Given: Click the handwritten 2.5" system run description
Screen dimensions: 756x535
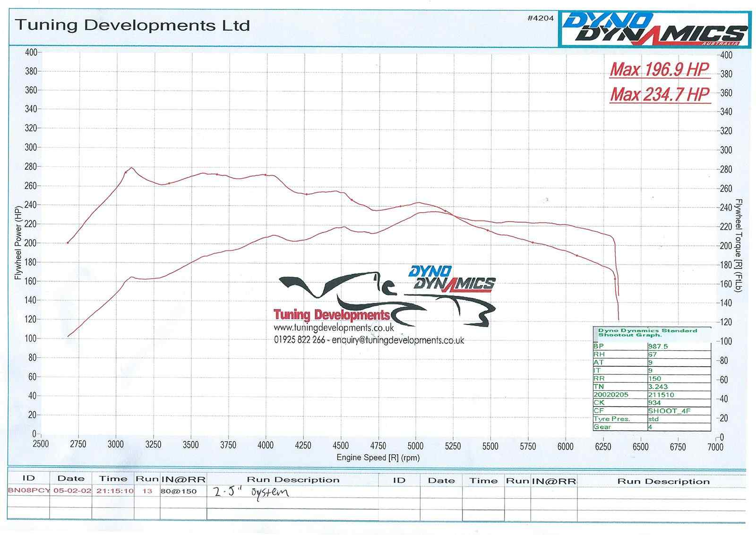Looking at the screenshot, I should pos(250,492).
